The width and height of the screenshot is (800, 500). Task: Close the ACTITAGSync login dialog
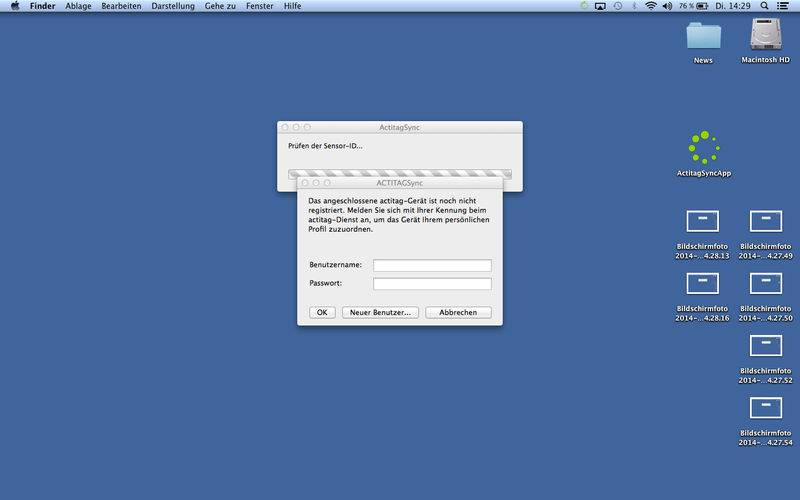(x=305, y=183)
